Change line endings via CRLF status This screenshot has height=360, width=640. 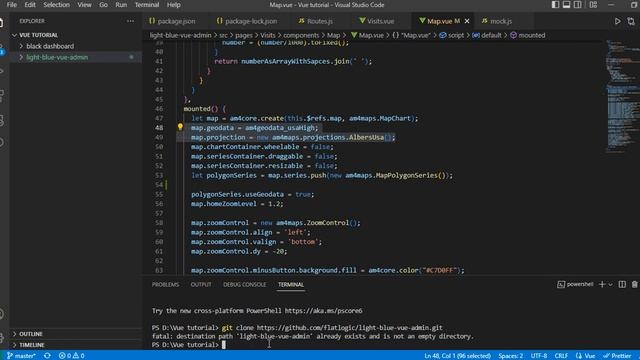click(561, 356)
